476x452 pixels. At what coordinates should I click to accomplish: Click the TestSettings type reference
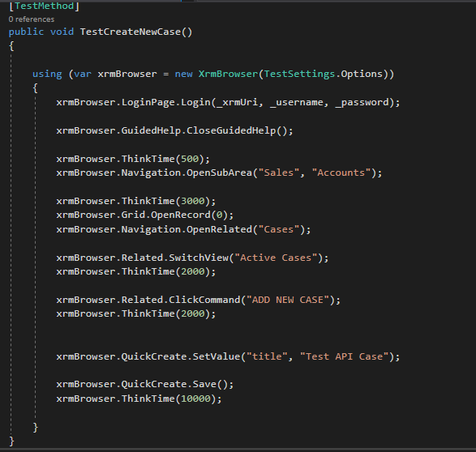(x=299, y=74)
